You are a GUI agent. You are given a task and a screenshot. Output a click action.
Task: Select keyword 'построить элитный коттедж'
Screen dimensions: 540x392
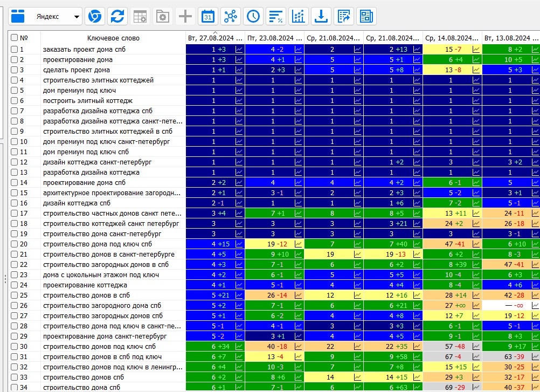coord(88,101)
